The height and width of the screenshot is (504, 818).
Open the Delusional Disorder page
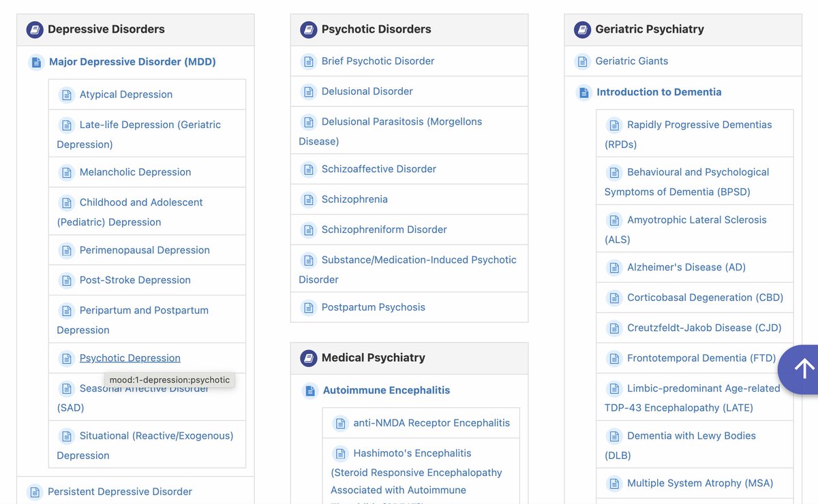(x=367, y=91)
